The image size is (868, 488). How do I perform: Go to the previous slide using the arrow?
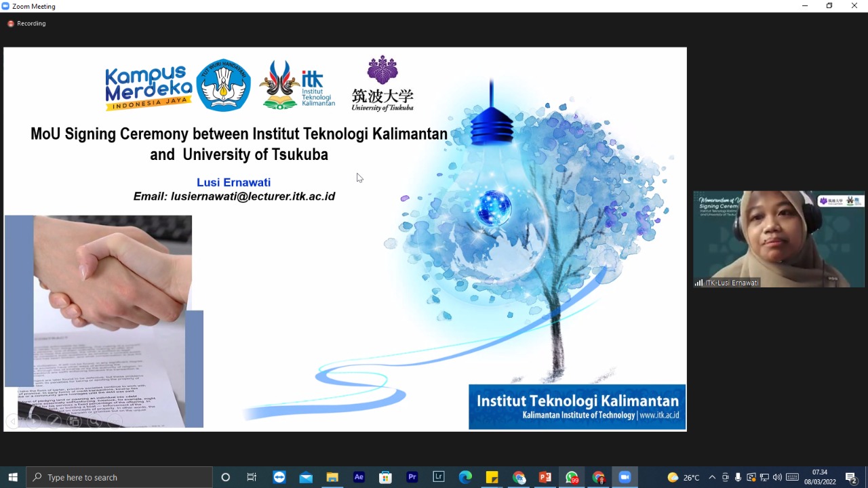[12, 422]
